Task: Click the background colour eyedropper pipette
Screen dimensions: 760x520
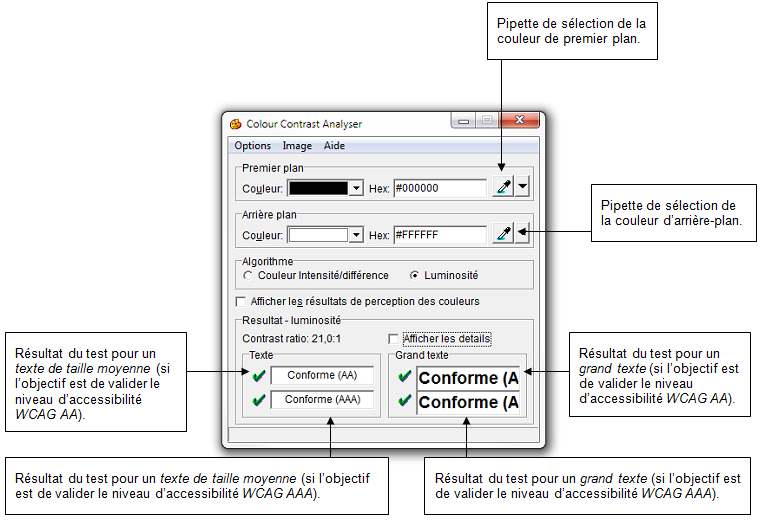Action: point(502,234)
